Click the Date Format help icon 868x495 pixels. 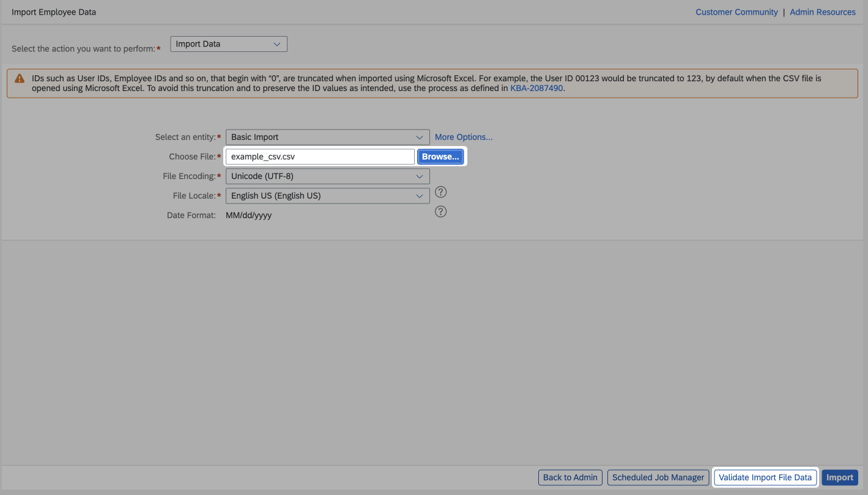click(440, 211)
